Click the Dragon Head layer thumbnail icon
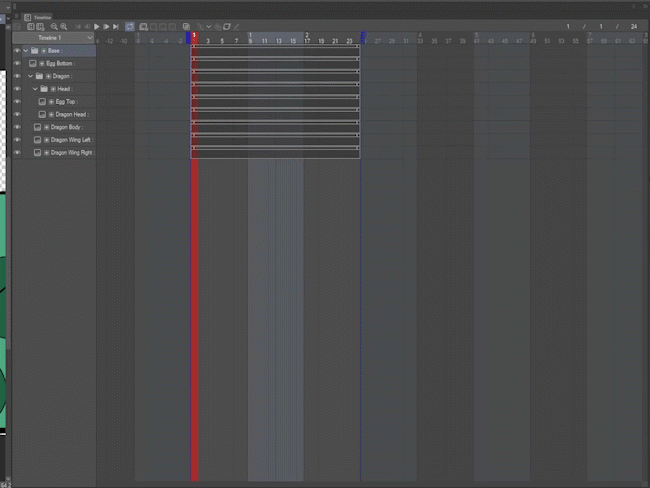The width and height of the screenshot is (650, 488). (x=42, y=114)
